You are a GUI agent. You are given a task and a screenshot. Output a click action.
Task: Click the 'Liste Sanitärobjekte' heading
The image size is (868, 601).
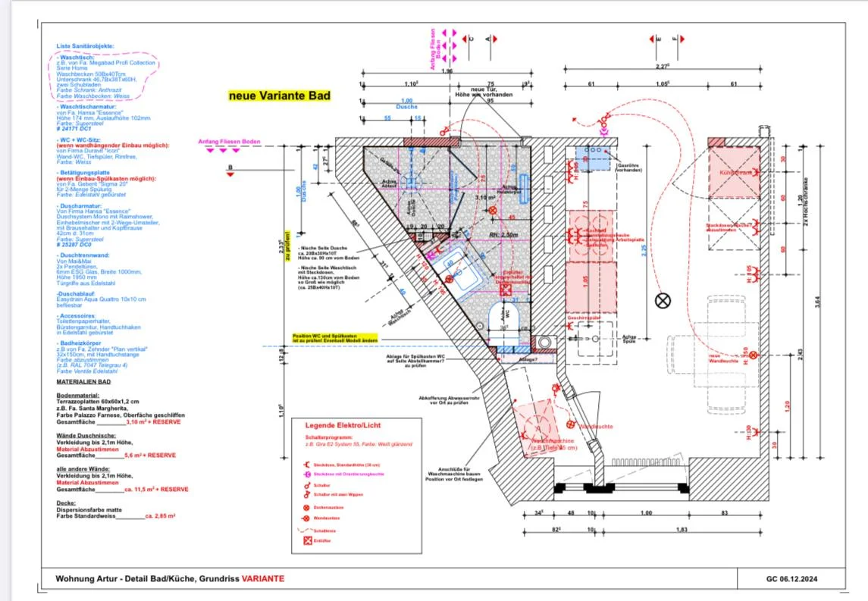(85, 46)
